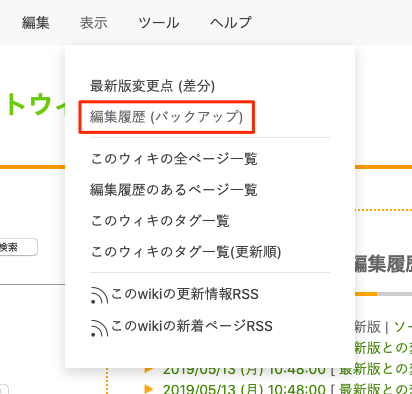Click RSS icon beside 新着ページRSS

[x=99, y=328]
